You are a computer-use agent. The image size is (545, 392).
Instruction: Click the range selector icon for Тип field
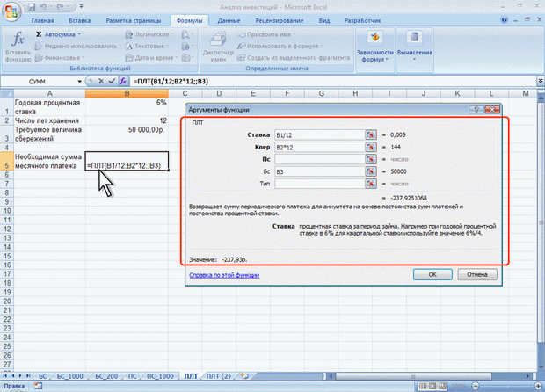371,185
